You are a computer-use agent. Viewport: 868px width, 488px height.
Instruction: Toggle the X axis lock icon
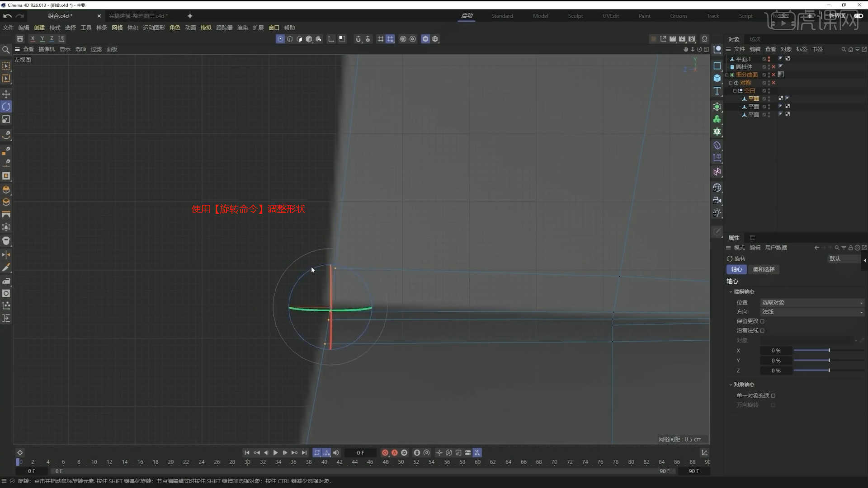33,39
